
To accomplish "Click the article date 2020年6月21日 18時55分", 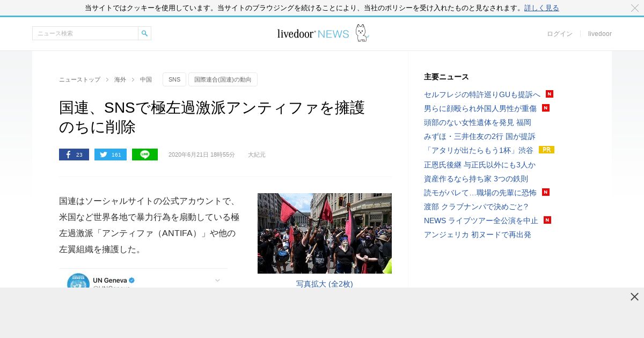I will point(202,155).
